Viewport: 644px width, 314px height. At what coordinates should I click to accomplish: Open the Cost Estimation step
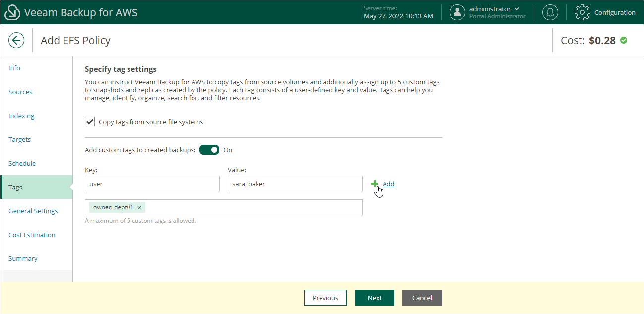(x=32, y=235)
